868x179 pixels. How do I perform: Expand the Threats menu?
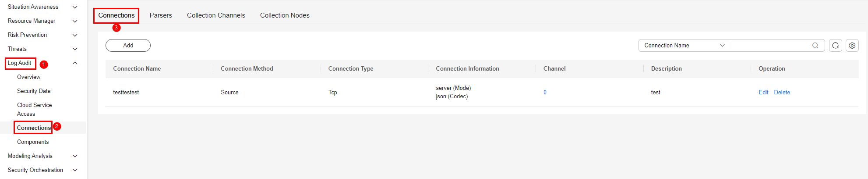point(75,49)
